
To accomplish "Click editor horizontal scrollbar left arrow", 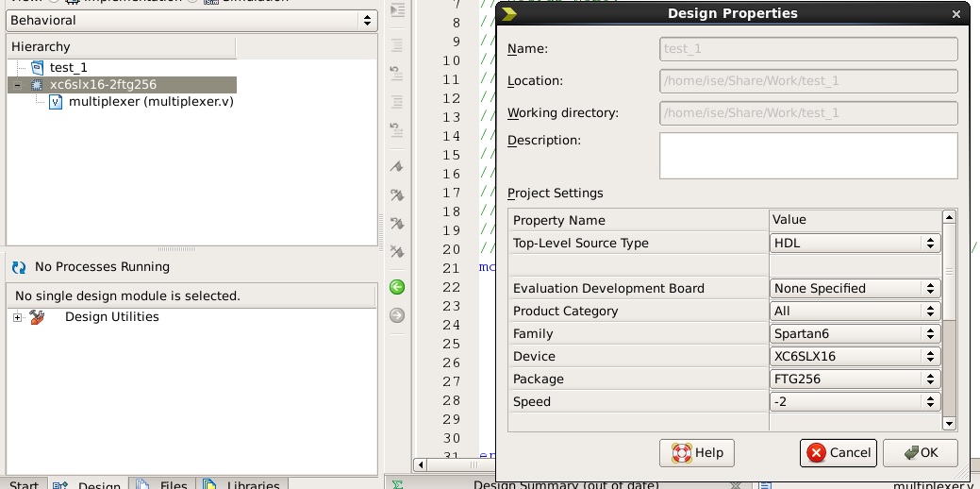I will [x=421, y=464].
